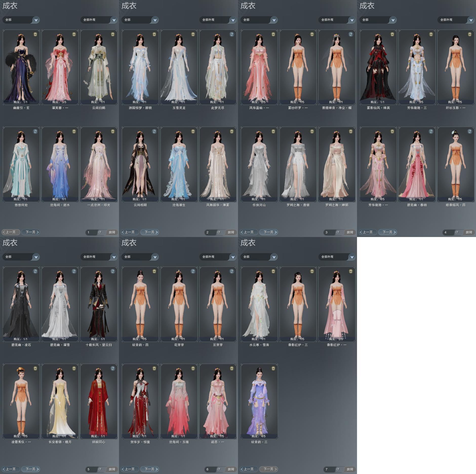476x474 pixels.
Task: Open 全部外观 dropdown in page 3 panel
Action: 337,20
